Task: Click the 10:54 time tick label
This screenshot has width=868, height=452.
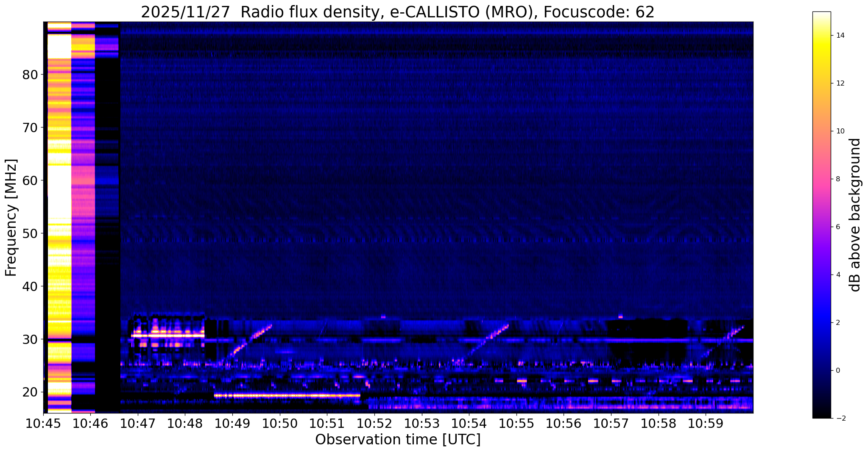Action: pyautogui.click(x=469, y=424)
